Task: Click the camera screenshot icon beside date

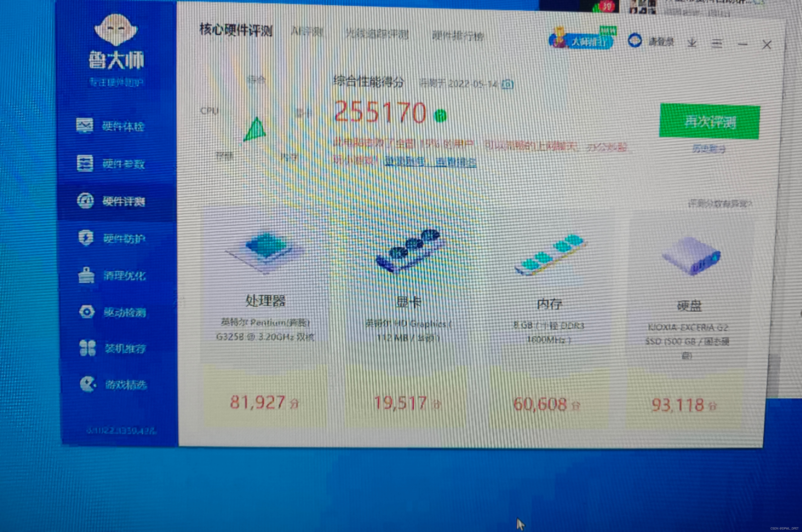Action: [x=507, y=84]
